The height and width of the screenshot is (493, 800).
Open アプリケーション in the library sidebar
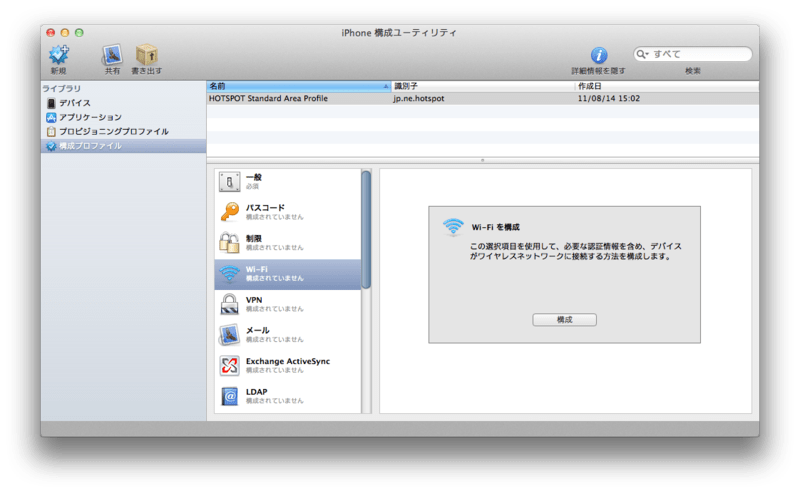89,117
